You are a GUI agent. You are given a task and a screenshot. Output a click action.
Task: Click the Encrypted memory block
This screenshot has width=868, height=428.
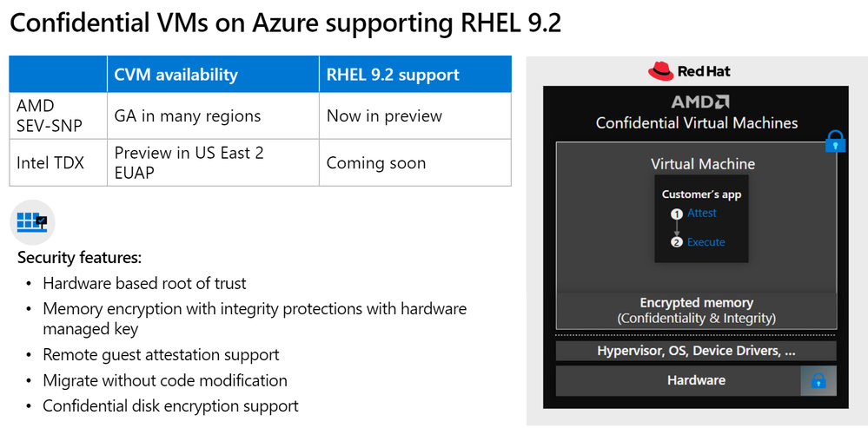pyautogui.click(x=696, y=310)
